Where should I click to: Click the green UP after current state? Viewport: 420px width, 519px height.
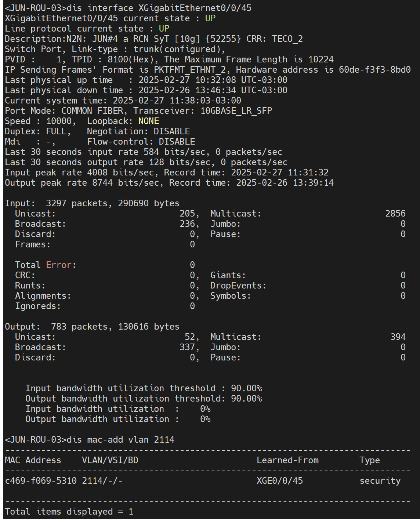210,18
